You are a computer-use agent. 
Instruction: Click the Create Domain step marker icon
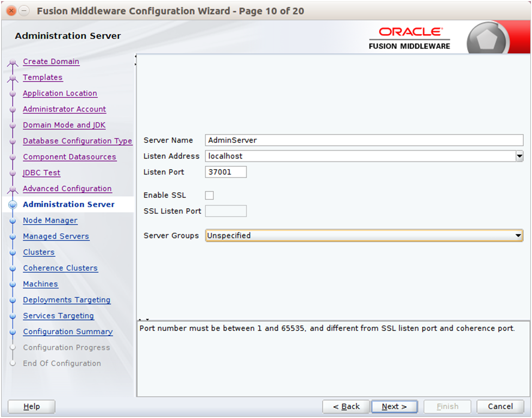(x=12, y=62)
